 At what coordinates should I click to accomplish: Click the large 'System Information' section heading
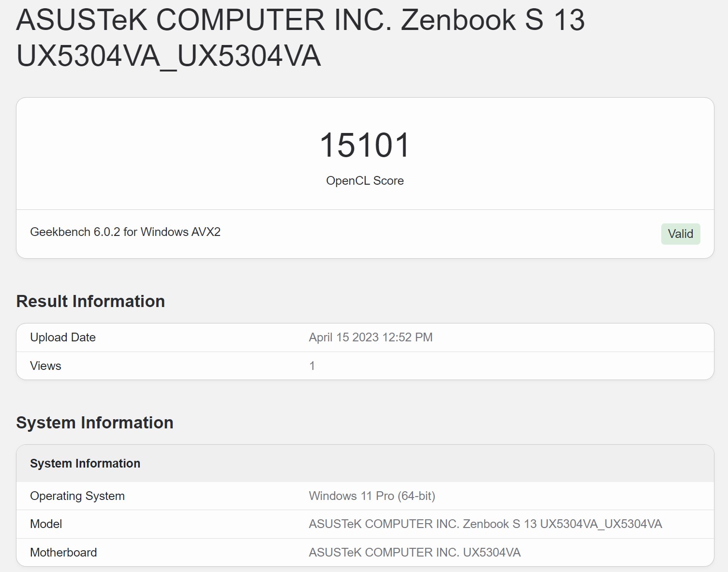(x=95, y=423)
